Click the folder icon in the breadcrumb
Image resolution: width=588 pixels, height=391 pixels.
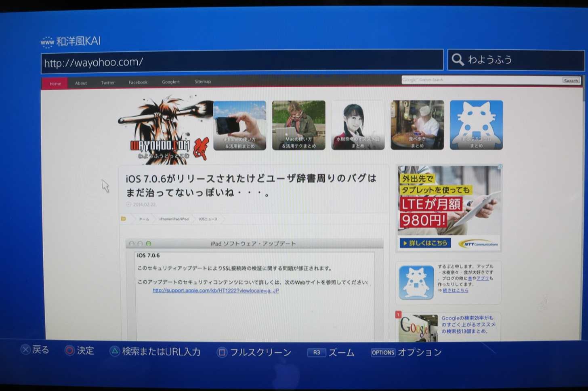coord(124,219)
